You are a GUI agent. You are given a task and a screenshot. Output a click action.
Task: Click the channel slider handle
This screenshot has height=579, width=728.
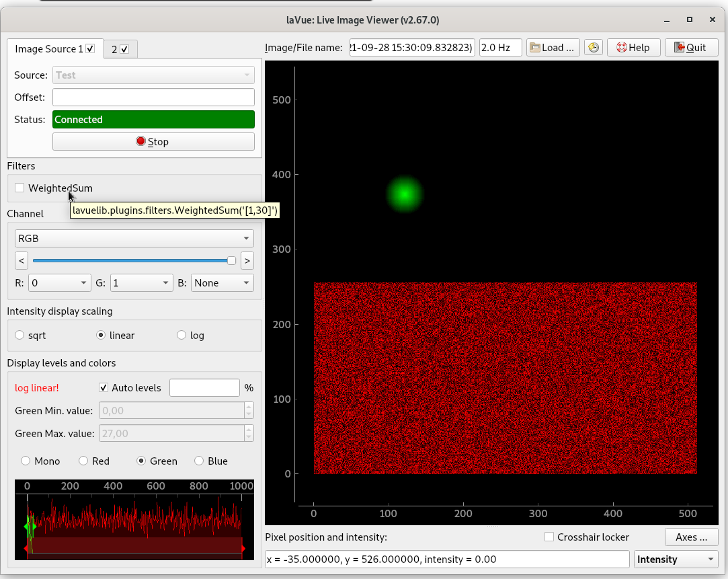pos(231,260)
